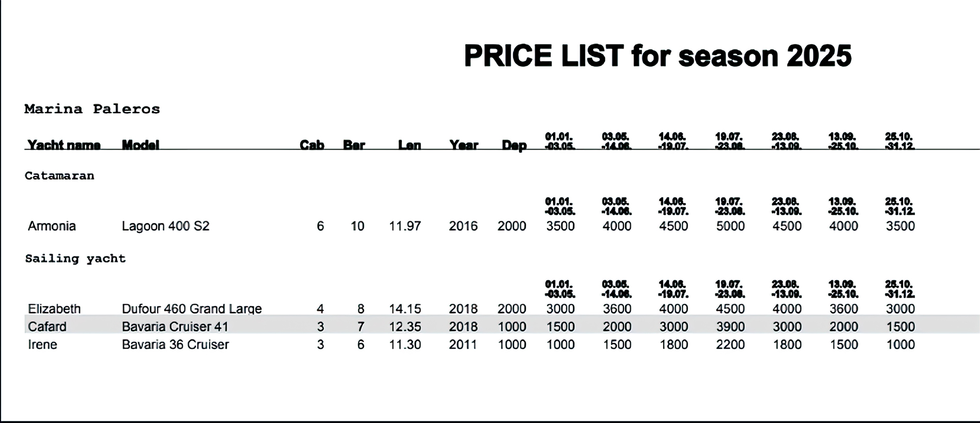Click the Cab column header

coord(312,145)
